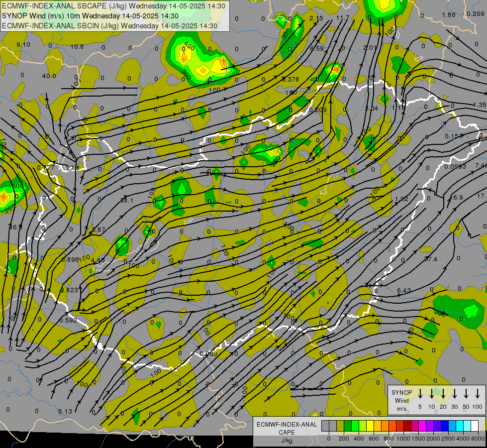
Task: Click the 0.896 value on the map
Action: [x=70, y=260]
